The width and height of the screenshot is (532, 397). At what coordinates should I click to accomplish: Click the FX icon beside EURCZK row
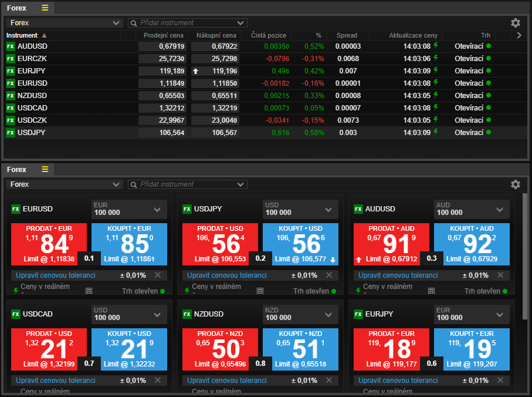(11, 59)
